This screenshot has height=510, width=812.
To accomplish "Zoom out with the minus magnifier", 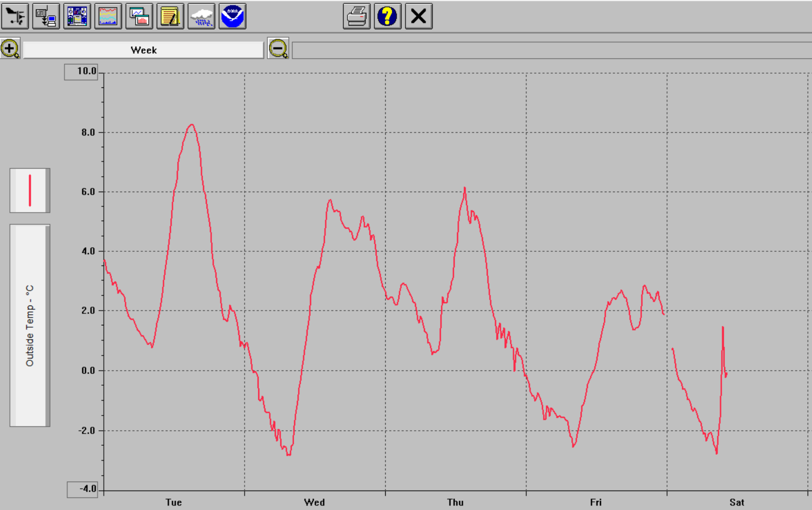I will pyautogui.click(x=278, y=49).
